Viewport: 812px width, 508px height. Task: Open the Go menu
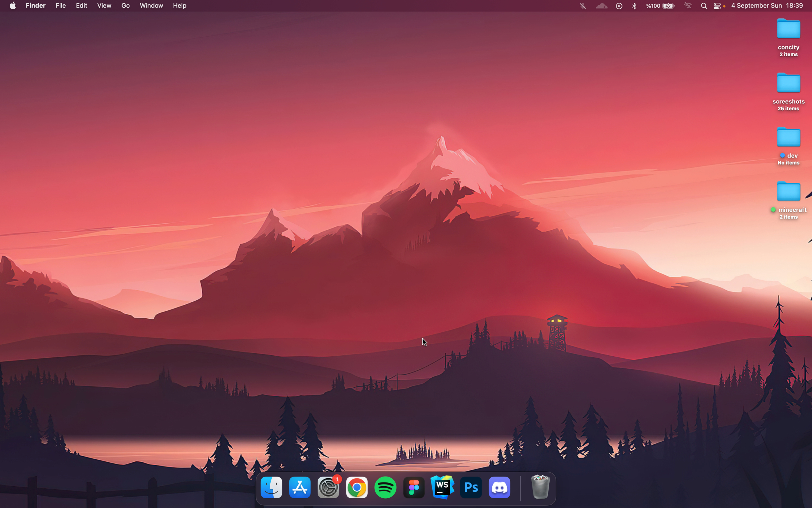pyautogui.click(x=126, y=6)
